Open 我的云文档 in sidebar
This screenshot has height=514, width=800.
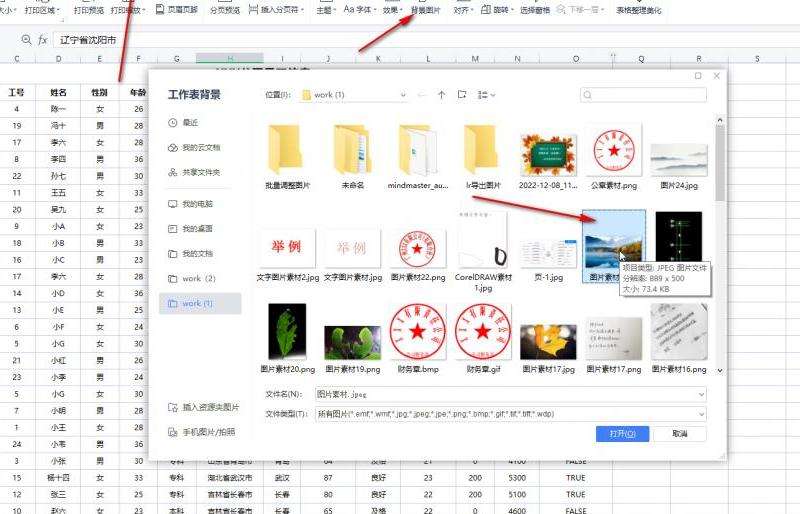click(200, 147)
